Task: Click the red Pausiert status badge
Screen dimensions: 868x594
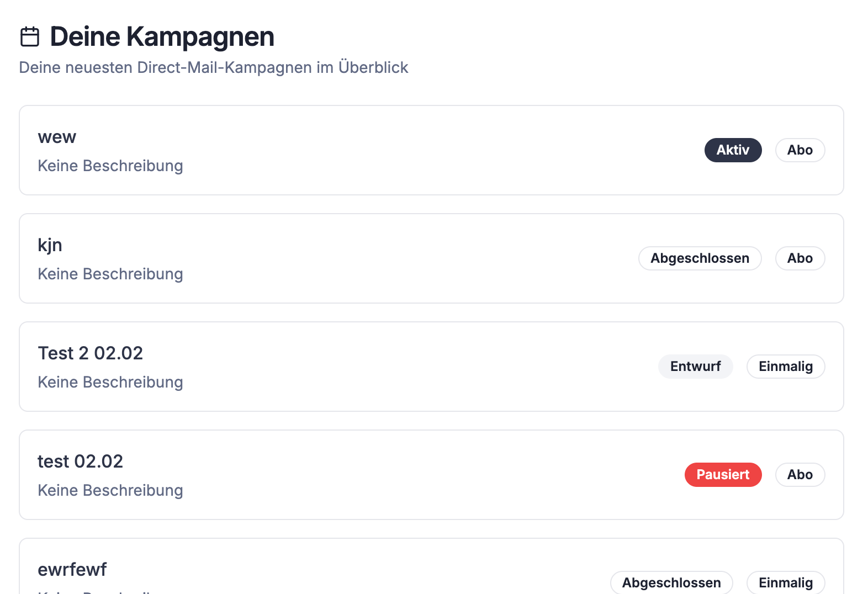Action: tap(723, 475)
